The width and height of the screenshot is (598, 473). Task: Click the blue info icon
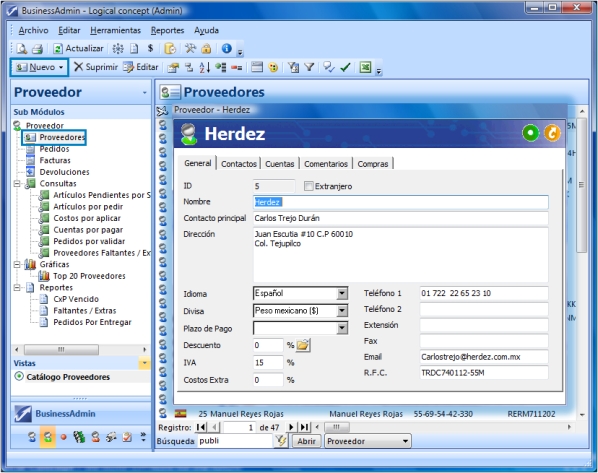coord(227,48)
